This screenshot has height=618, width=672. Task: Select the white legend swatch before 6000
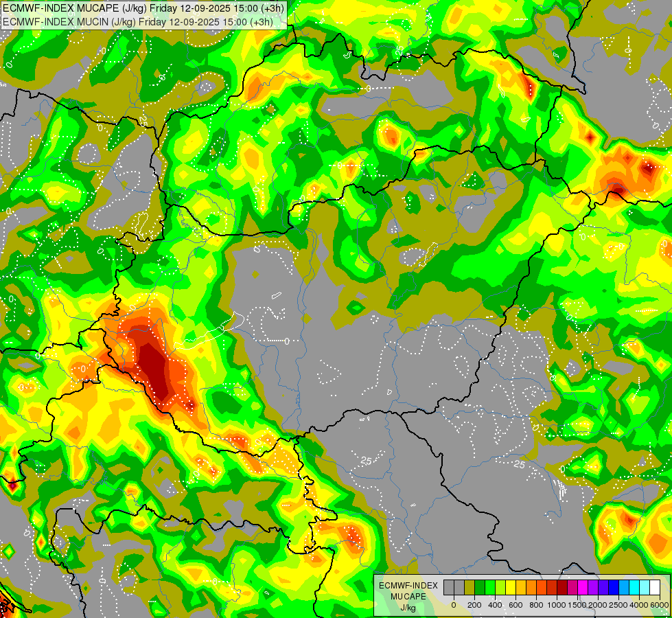[655, 587]
